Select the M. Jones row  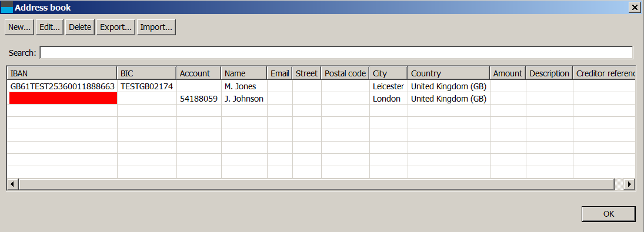coord(322,86)
